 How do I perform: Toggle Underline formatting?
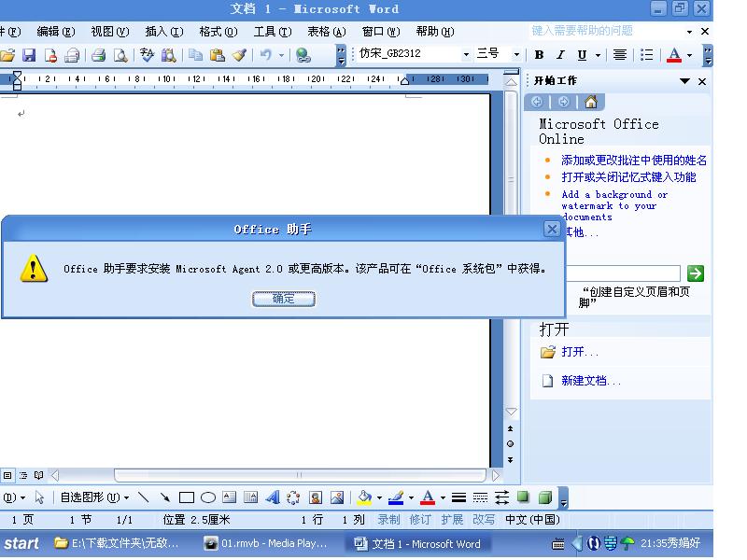click(582, 55)
